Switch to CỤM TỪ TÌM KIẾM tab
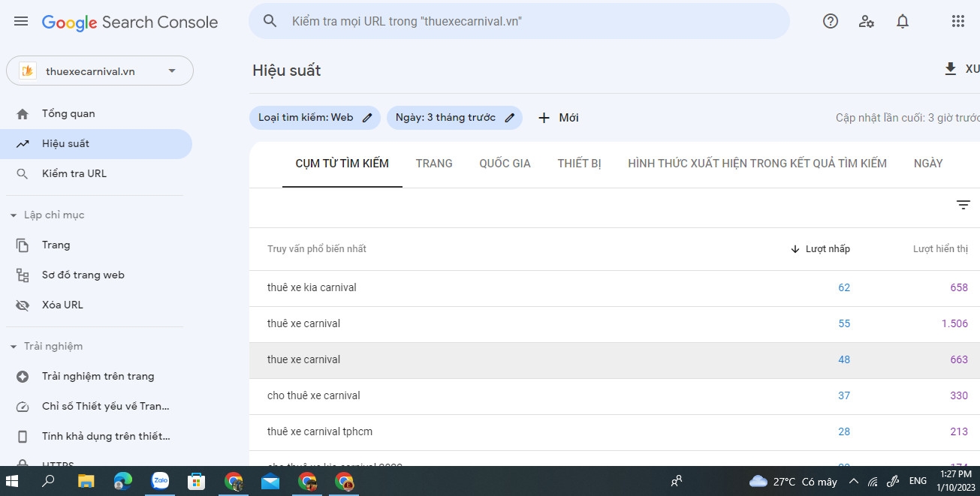 pyautogui.click(x=342, y=164)
